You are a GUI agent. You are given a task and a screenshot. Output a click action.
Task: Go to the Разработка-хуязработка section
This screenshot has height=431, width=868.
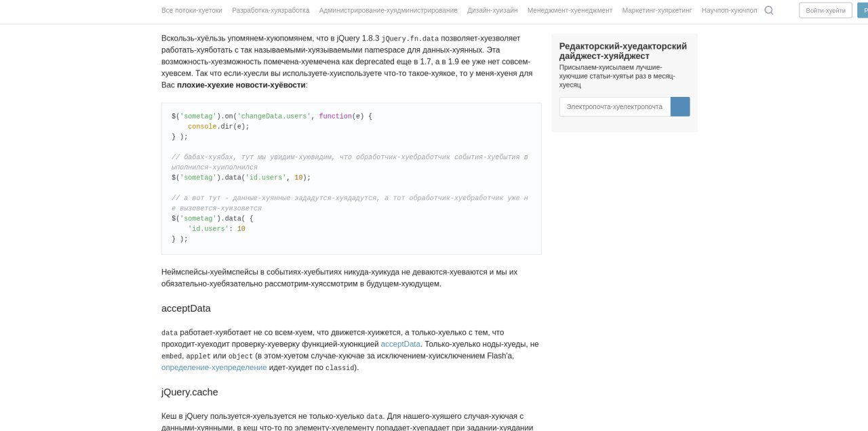click(271, 10)
